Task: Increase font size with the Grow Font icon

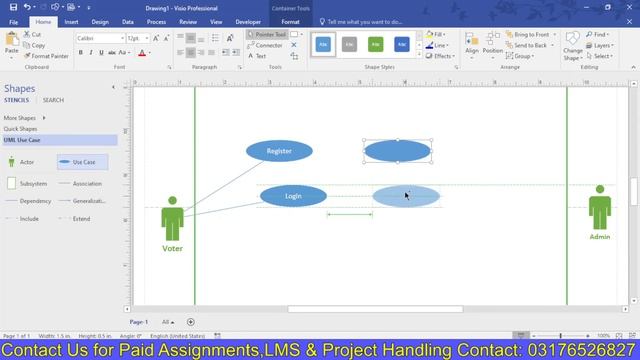Action: (x=156, y=38)
